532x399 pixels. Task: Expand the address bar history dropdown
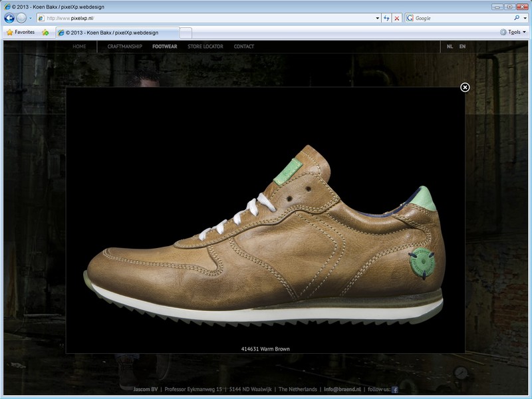pyautogui.click(x=378, y=18)
